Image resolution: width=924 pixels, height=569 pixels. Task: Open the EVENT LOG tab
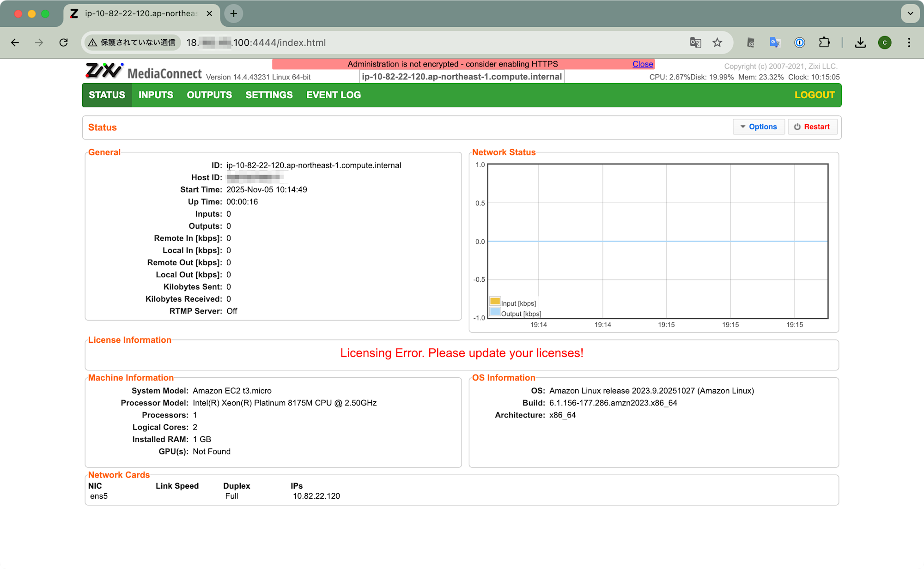(333, 95)
